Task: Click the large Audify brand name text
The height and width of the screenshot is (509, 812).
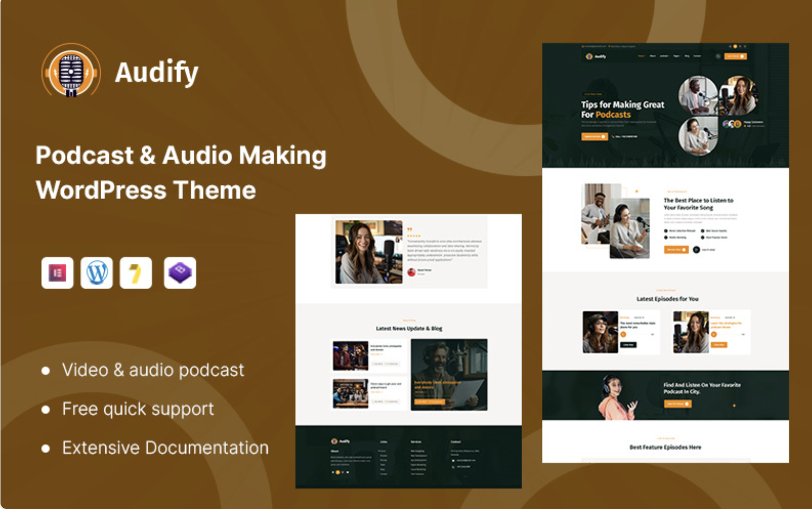Action: pyautogui.click(x=157, y=72)
